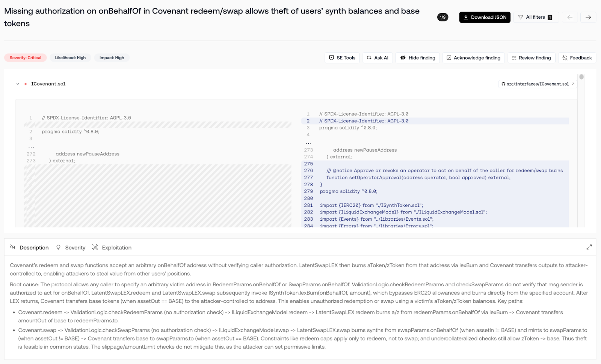The width and height of the screenshot is (601, 364).
Task: Click the GitHub icon beside file path
Action: tap(503, 84)
